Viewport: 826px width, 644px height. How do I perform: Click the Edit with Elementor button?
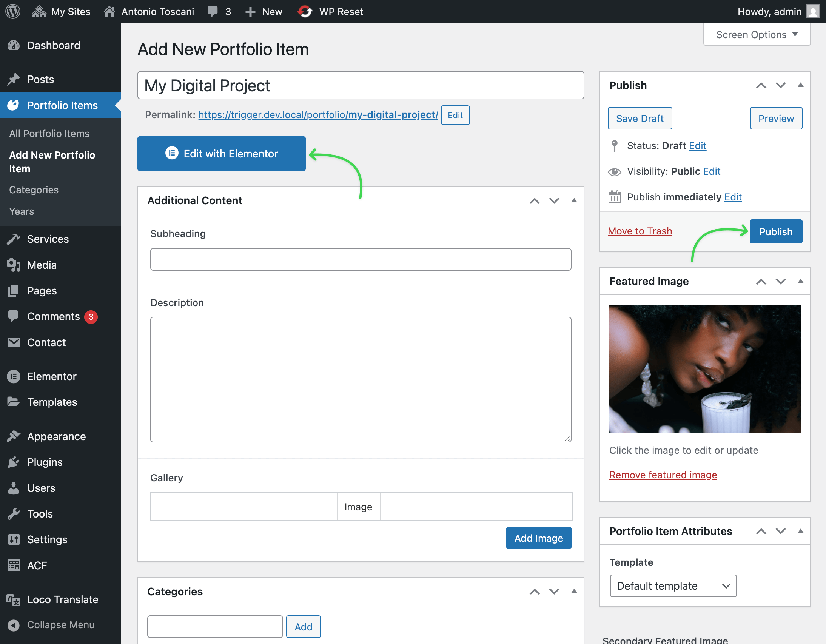[221, 154]
